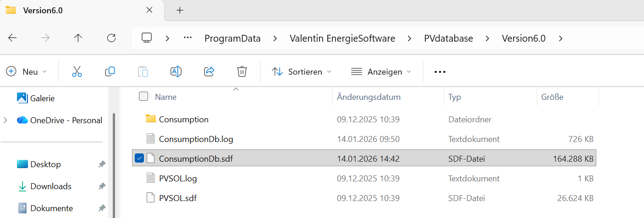
Task: Click ProgramData in the address bar
Action: click(x=232, y=38)
